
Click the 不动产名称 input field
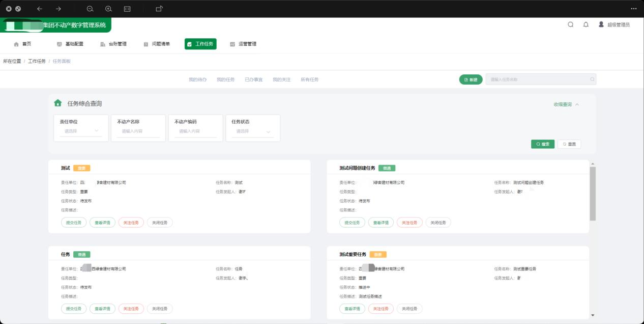tap(138, 131)
